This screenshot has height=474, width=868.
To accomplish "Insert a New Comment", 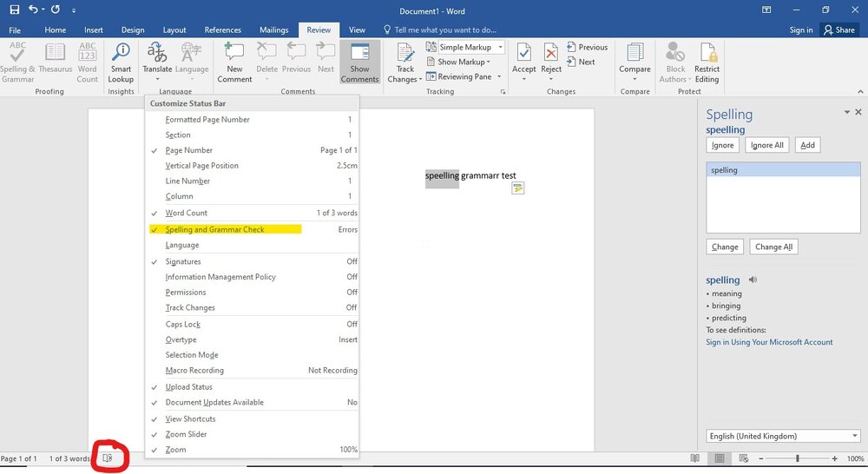I will point(234,63).
